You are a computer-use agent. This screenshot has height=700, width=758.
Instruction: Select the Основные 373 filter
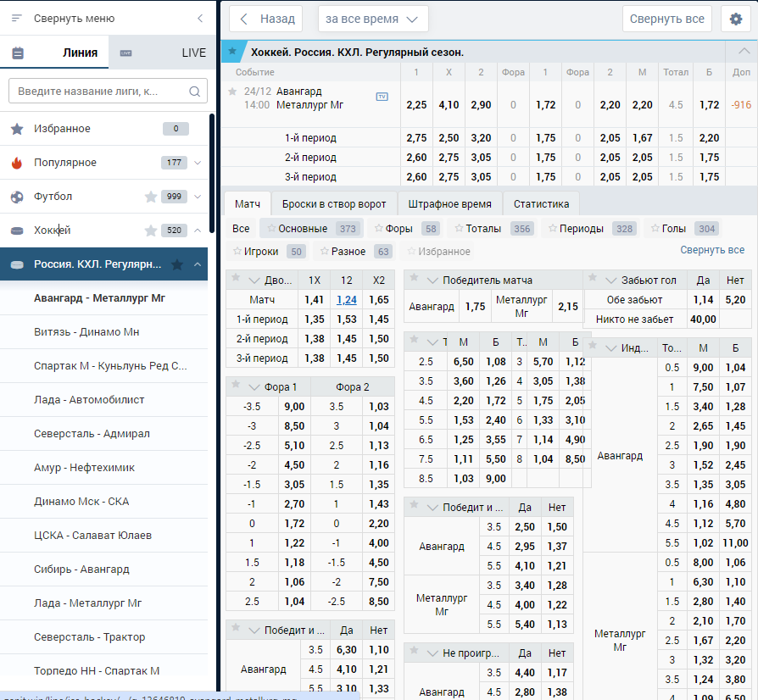tap(312, 229)
